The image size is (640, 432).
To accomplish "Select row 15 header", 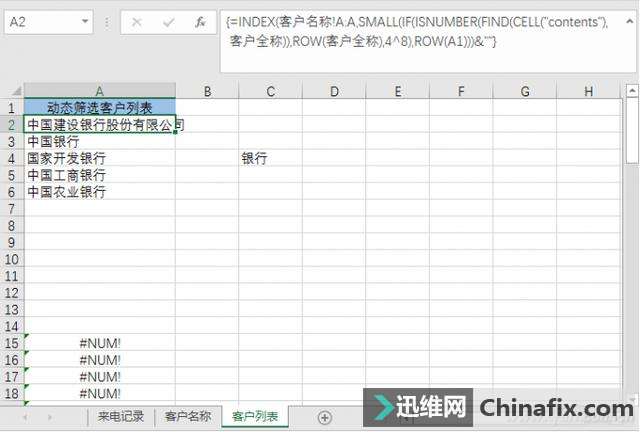I will click(x=11, y=343).
